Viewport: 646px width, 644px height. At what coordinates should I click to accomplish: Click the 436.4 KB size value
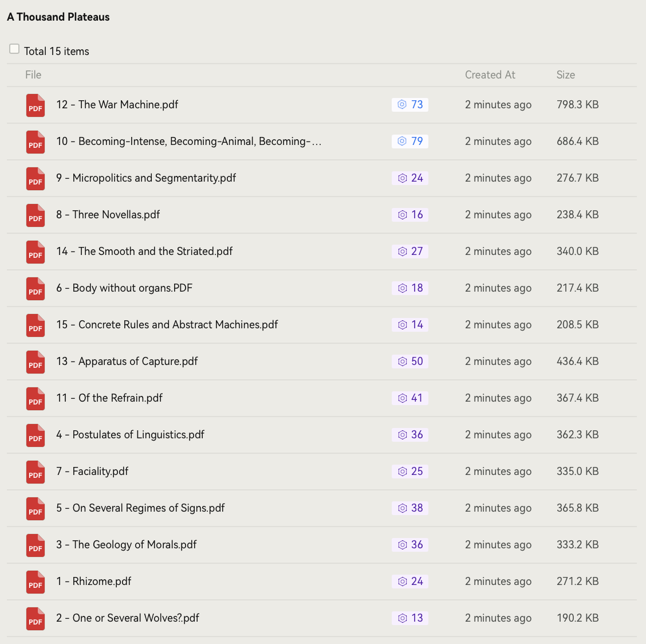pos(578,362)
